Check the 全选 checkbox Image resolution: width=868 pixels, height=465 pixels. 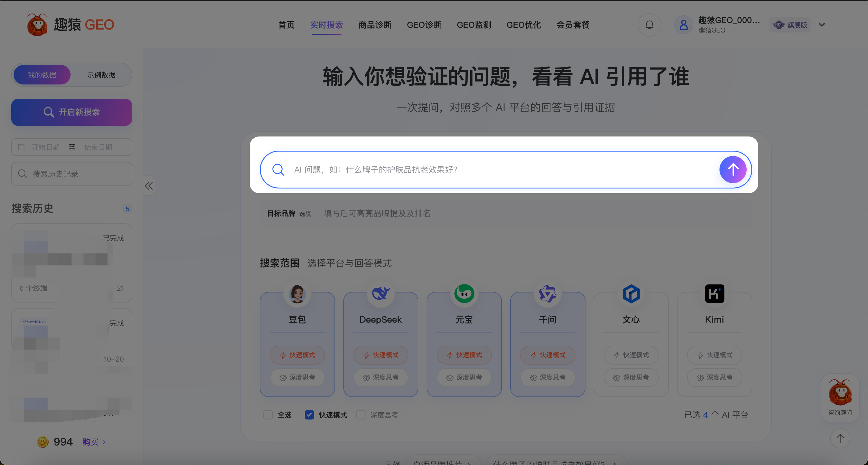[268, 415]
